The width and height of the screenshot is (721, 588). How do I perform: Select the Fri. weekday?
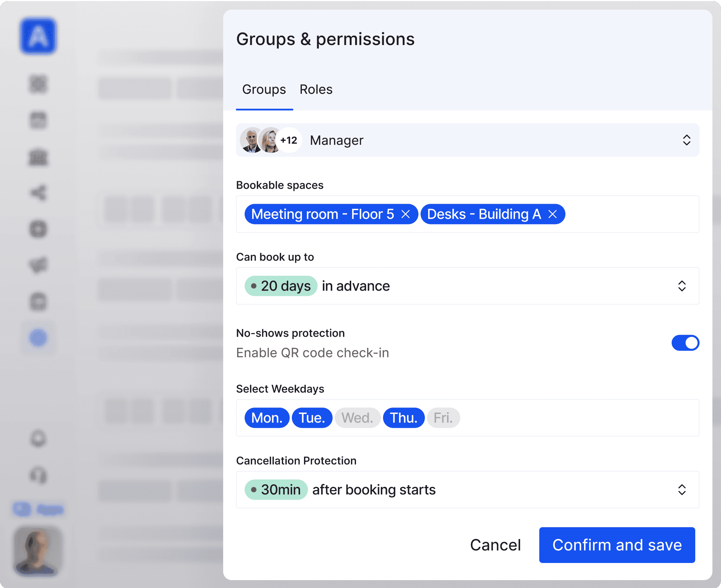443,417
